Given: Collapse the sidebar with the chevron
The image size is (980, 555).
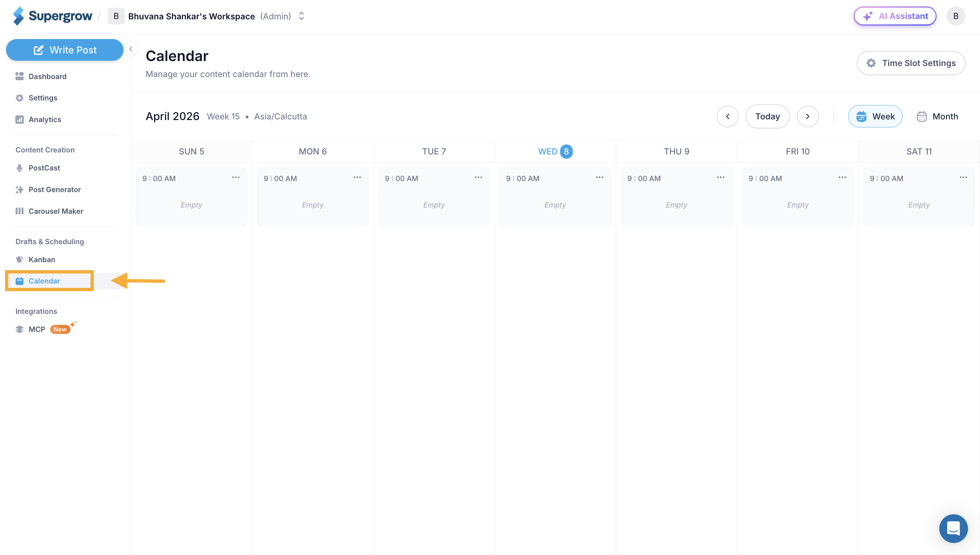Looking at the screenshot, I should tap(131, 49).
